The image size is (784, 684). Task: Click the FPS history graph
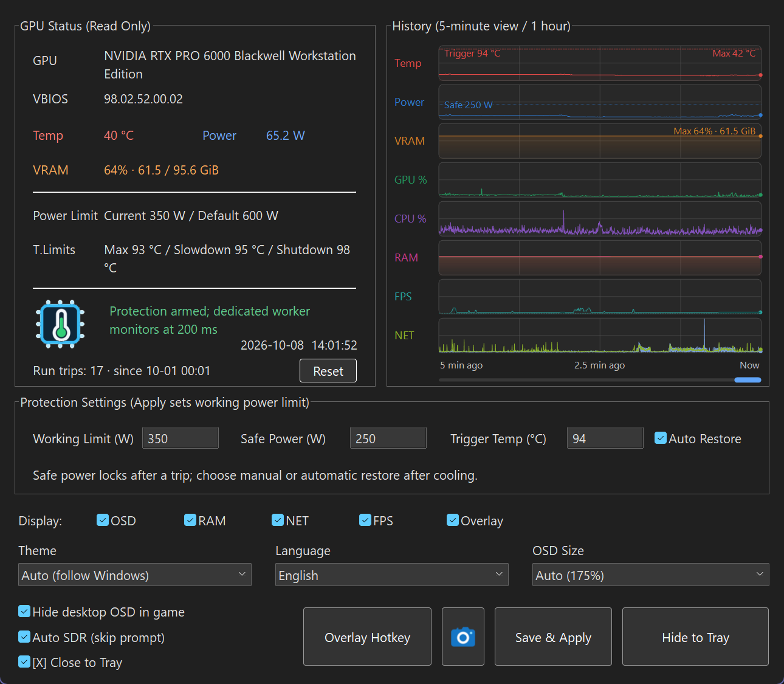pos(600,297)
